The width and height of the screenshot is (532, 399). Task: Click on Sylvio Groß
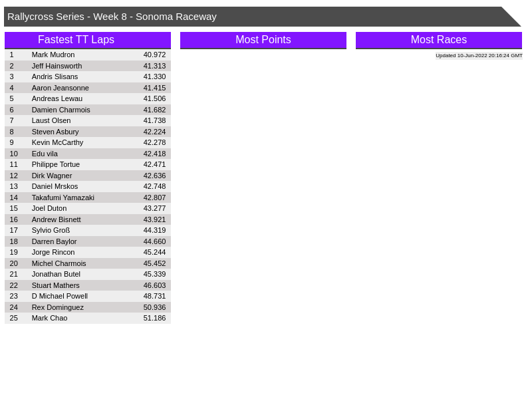(x=51, y=230)
